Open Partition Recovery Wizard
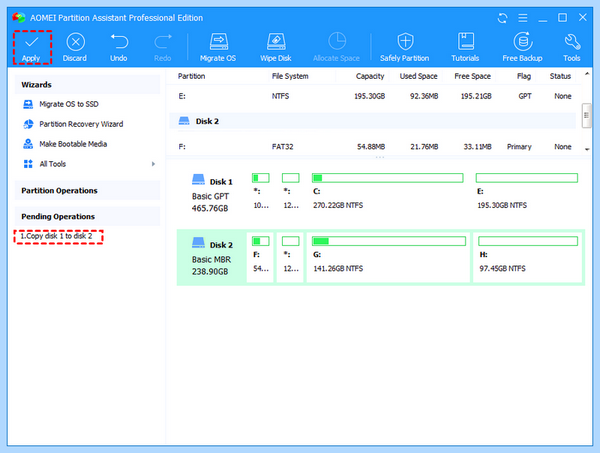The height and width of the screenshot is (453, 600). [81, 124]
